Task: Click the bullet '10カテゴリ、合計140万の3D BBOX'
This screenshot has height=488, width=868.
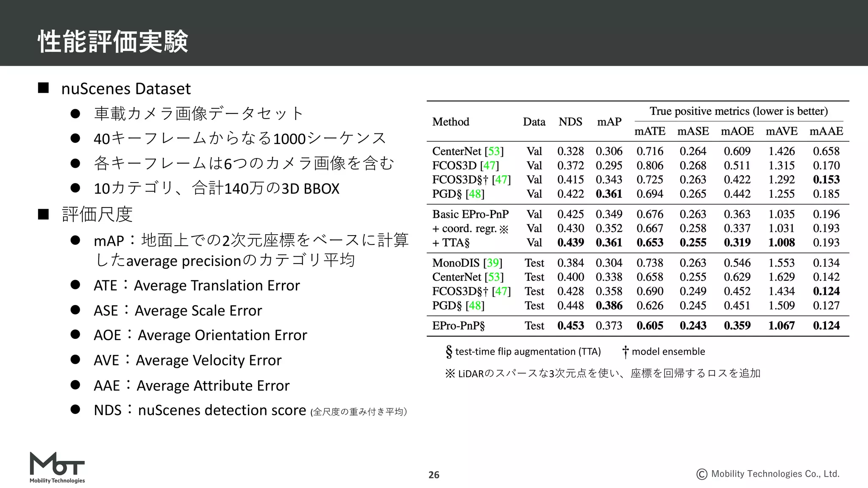Action: coord(217,188)
